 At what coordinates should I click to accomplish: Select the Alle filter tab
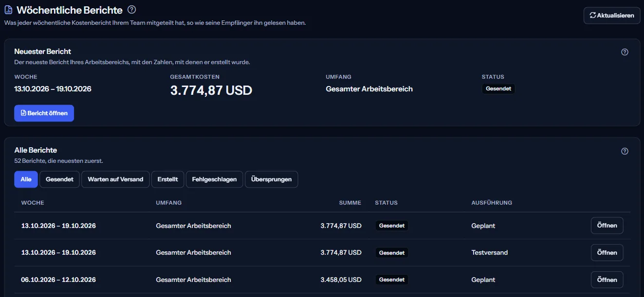coord(26,179)
